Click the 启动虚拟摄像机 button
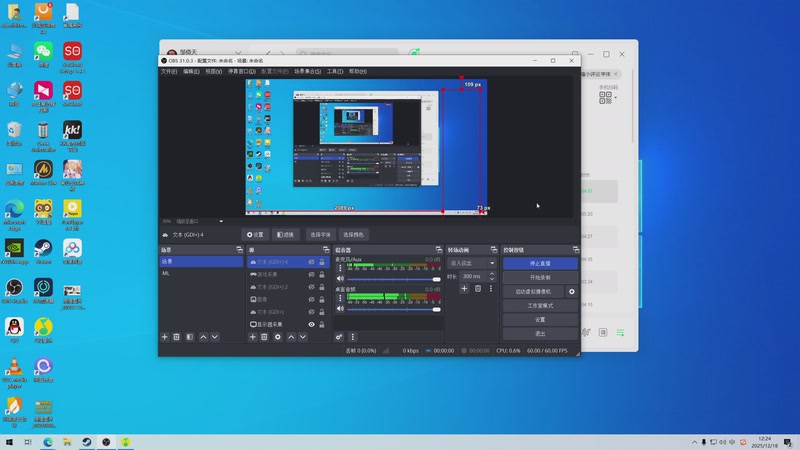Image resolution: width=800 pixels, height=450 pixels. click(x=534, y=291)
